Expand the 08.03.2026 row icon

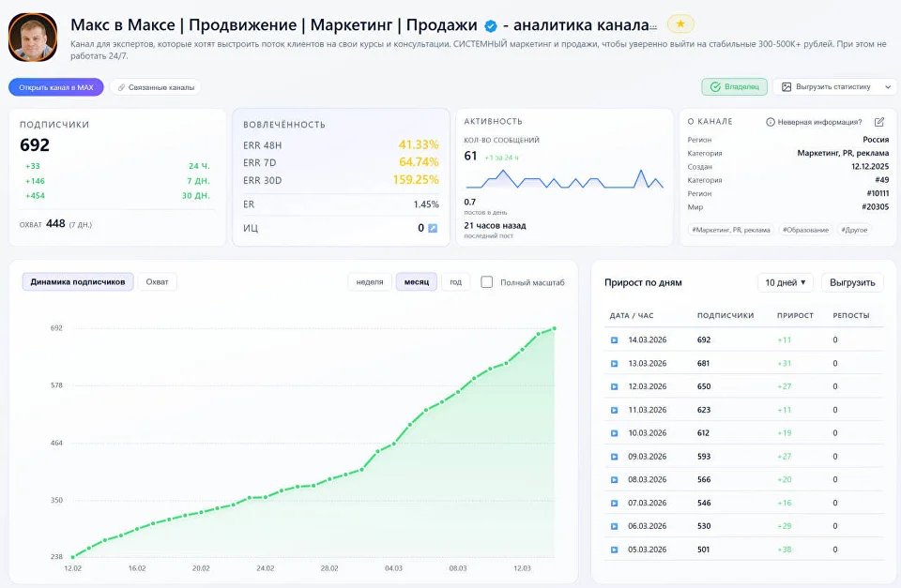tap(614, 479)
